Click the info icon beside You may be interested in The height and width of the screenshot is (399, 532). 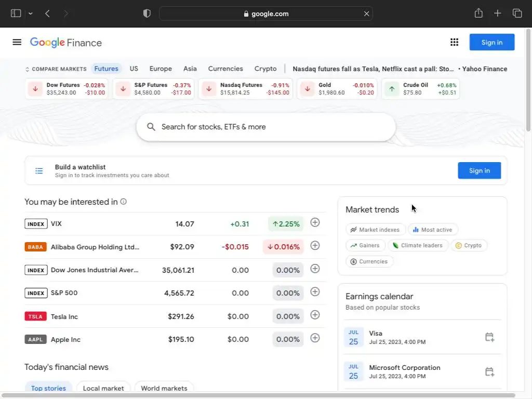124,202
